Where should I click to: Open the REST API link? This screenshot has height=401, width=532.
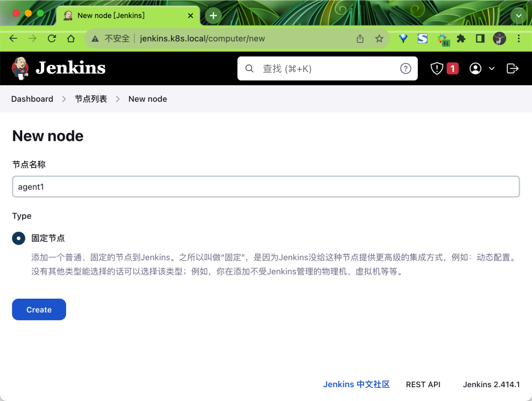pyautogui.click(x=423, y=384)
